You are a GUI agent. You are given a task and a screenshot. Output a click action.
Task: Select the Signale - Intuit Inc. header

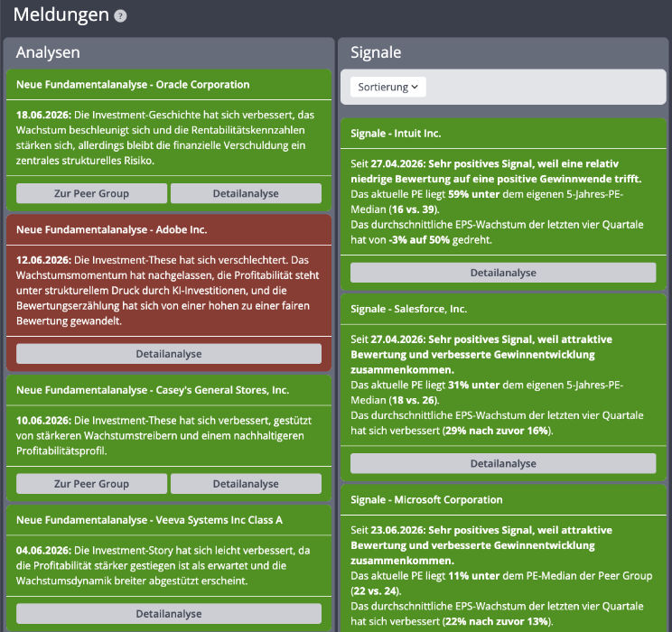click(503, 134)
